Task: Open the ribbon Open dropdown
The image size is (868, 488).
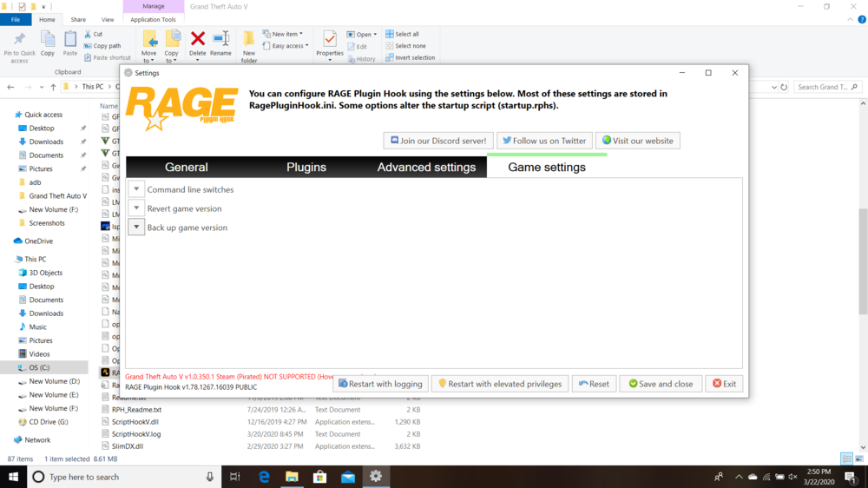Action: (x=362, y=35)
